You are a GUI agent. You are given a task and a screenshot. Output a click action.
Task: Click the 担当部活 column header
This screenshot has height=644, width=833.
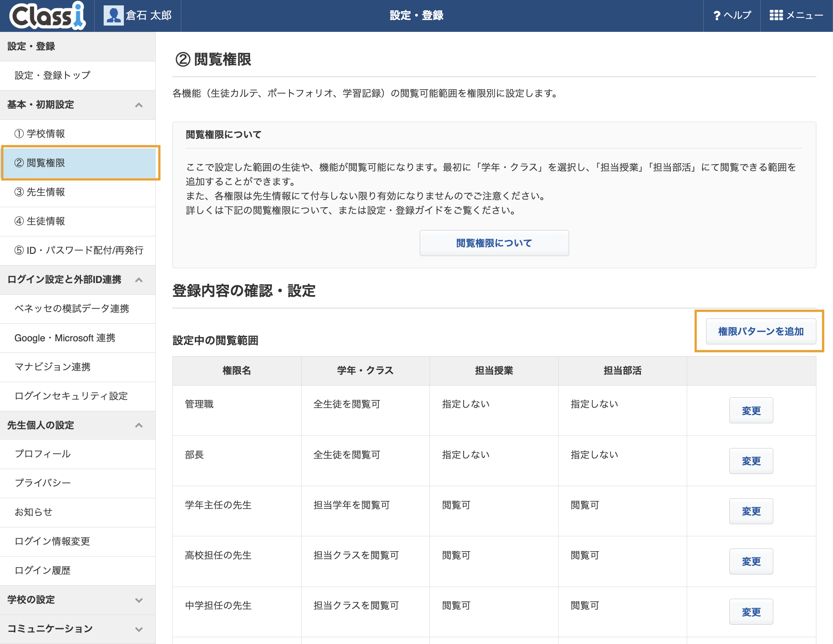coord(623,370)
